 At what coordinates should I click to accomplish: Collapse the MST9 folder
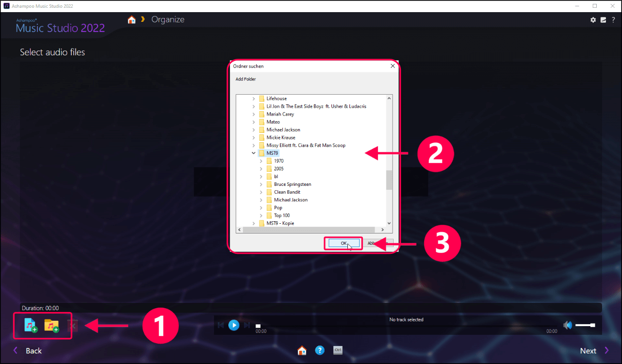tap(254, 153)
